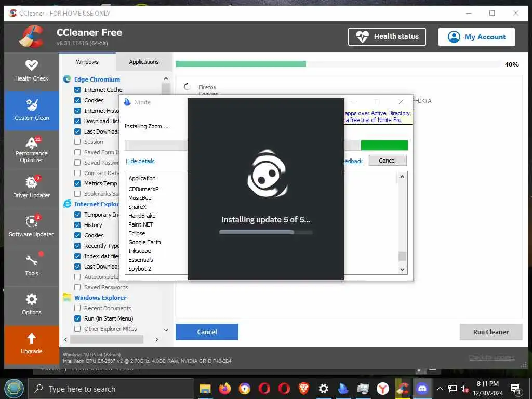The width and height of the screenshot is (532, 399).
Task: Click the cleaning list horizontal scrollbar thumb
Action: (x=107, y=339)
